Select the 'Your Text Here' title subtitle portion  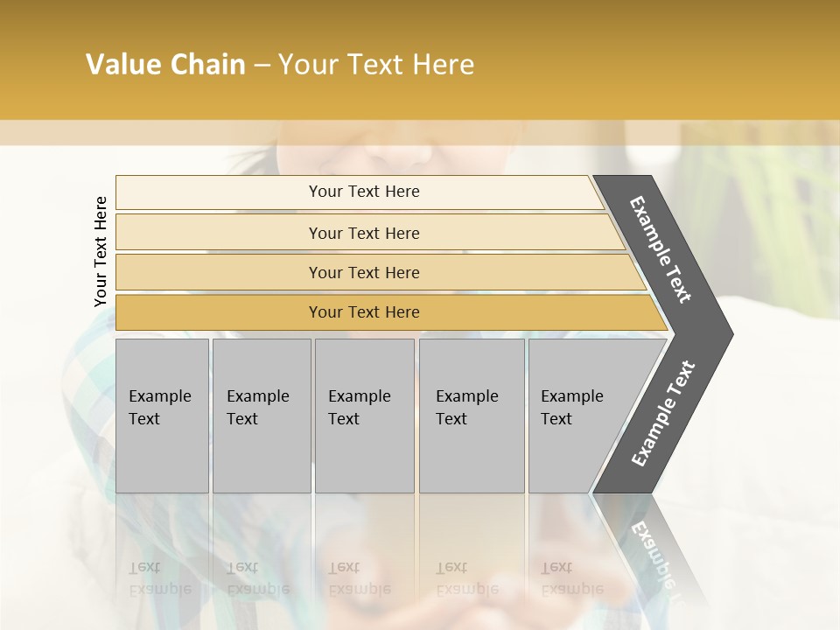tap(376, 65)
